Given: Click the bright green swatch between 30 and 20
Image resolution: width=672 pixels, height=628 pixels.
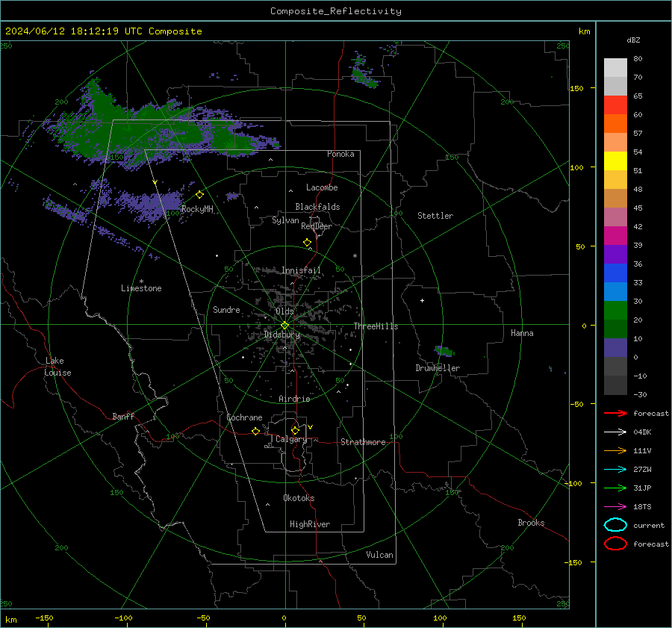Looking at the screenshot, I should coord(615,310).
